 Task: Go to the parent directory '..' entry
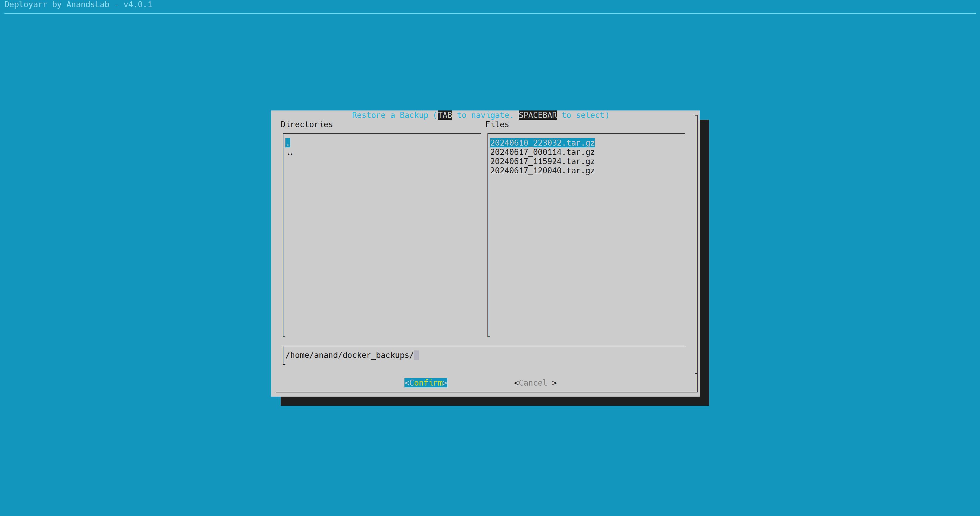tap(290, 152)
